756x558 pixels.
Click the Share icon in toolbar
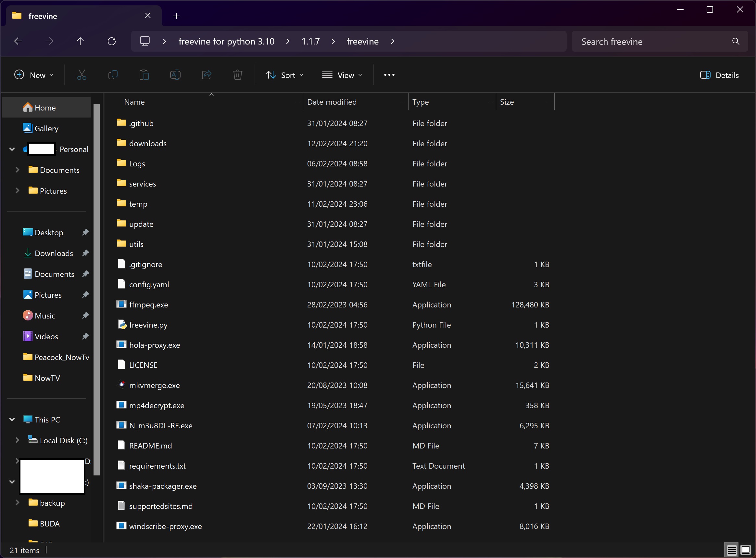[x=207, y=75]
